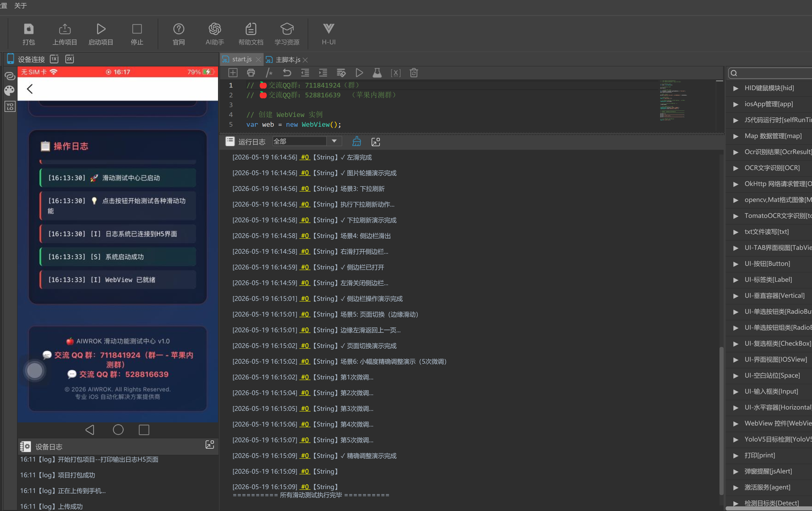Screen dimensions: 812x511
Task: Tap the phone home circle button
Action: tap(118, 430)
